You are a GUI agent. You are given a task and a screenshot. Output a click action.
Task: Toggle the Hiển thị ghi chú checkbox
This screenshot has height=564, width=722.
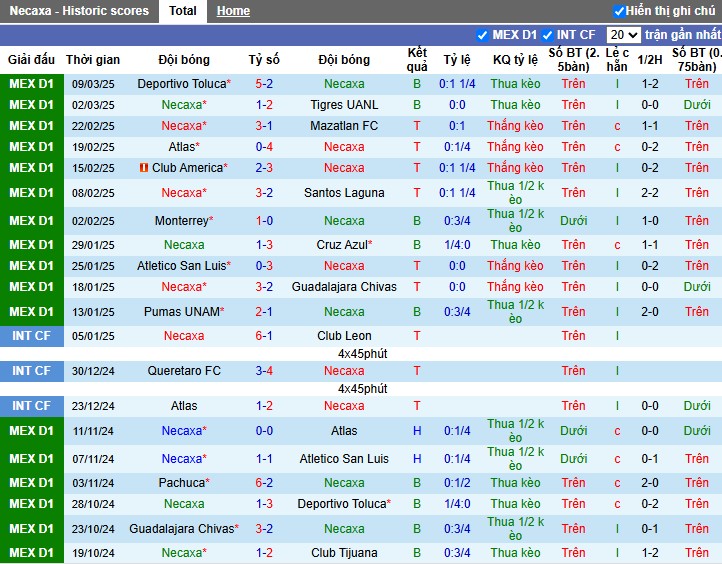pyautogui.click(x=618, y=11)
